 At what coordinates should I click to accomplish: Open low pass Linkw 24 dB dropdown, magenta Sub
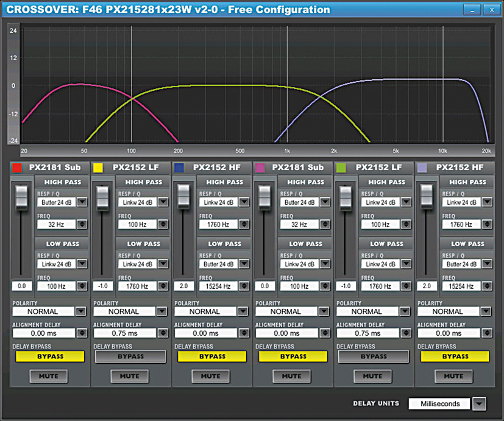coord(325,264)
